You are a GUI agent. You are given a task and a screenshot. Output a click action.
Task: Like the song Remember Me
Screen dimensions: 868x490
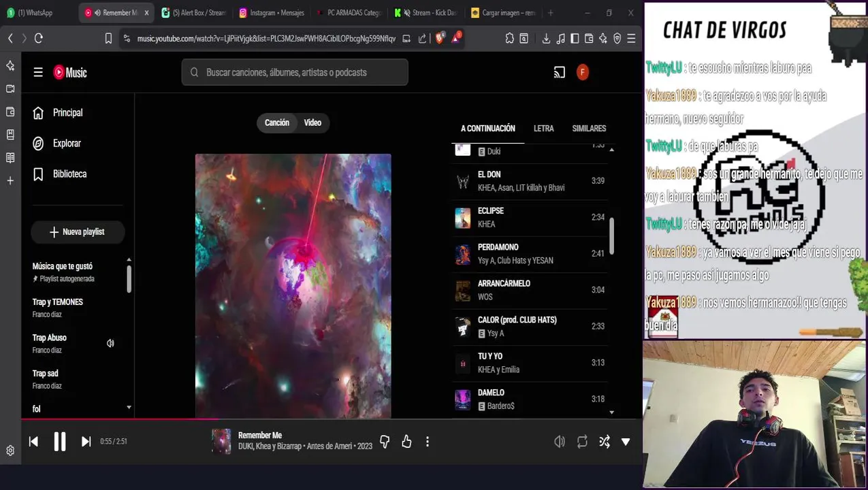coord(406,442)
